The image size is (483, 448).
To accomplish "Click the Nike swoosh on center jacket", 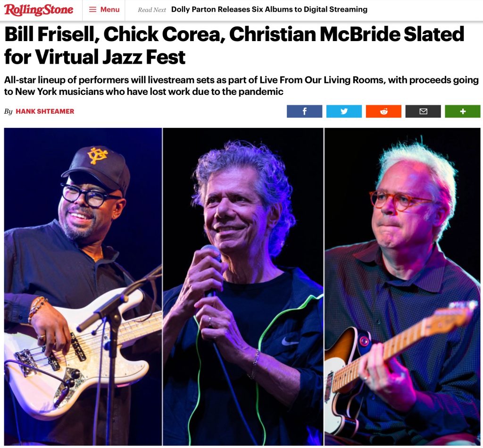I will (x=289, y=341).
